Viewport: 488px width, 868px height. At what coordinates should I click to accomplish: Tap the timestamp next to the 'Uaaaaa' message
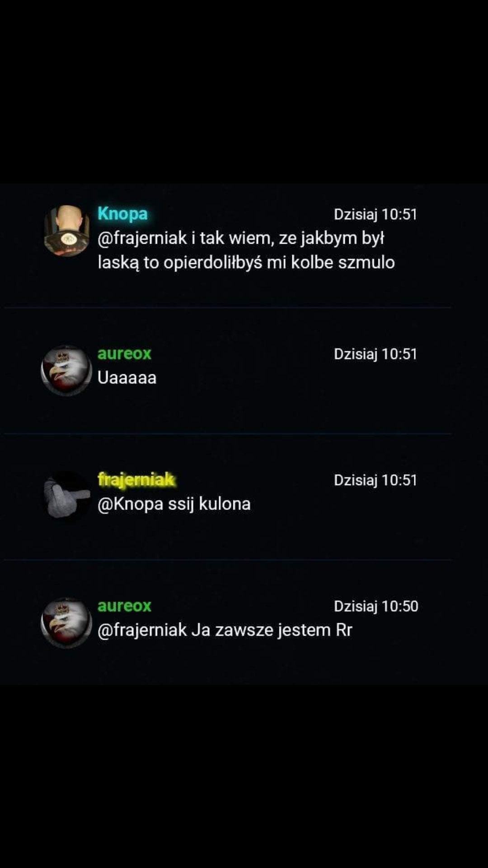[x=375, y=354]
